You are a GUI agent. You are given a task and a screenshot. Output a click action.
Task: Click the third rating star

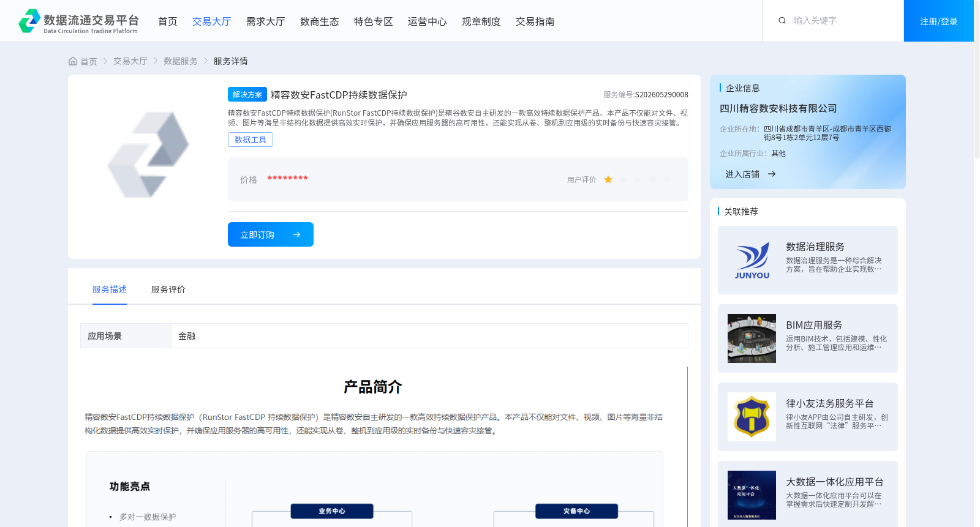click(638, 179)
